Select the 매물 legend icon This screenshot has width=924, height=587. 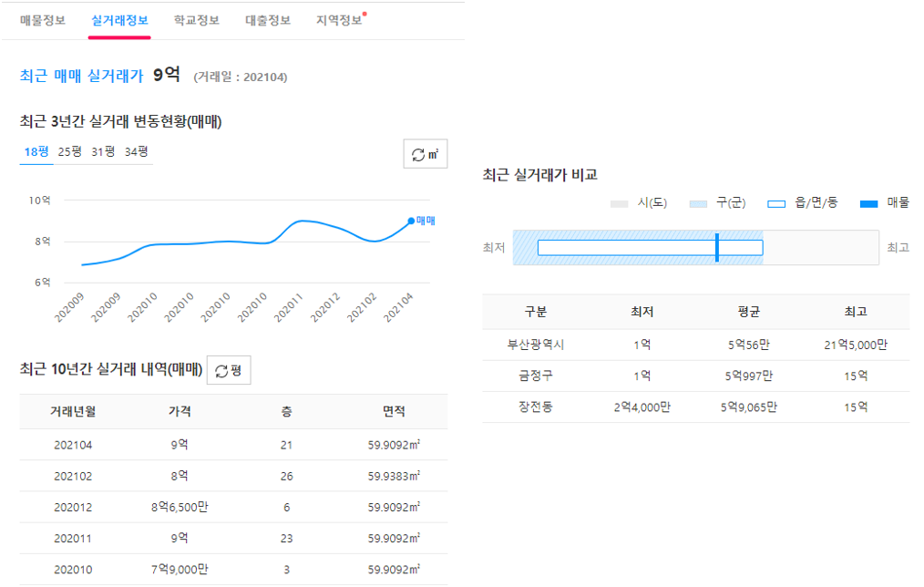click(870, 202)
